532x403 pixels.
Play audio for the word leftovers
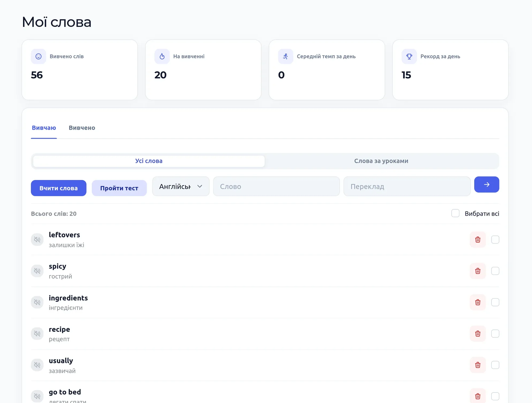[37, 239]
